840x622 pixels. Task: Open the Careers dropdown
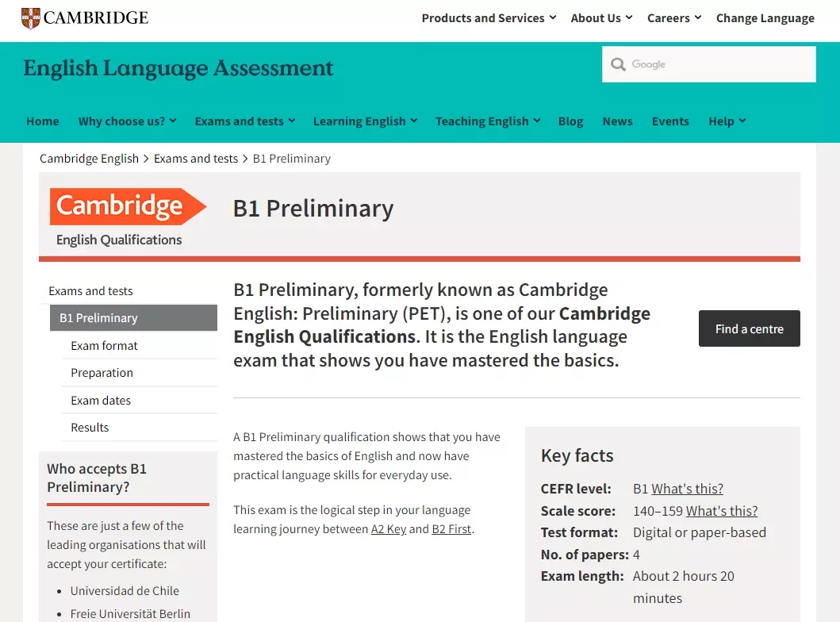(x=674, y=18)
